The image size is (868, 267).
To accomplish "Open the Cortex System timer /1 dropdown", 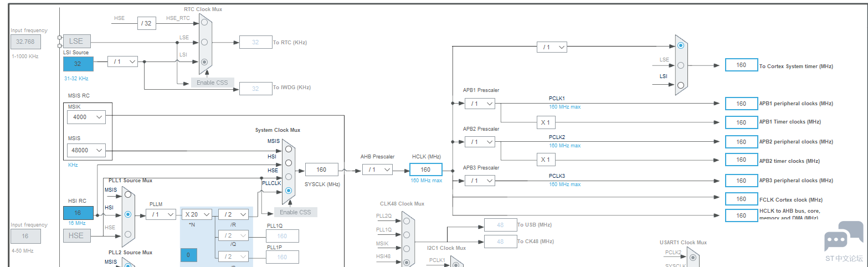I will coord(552,47).
